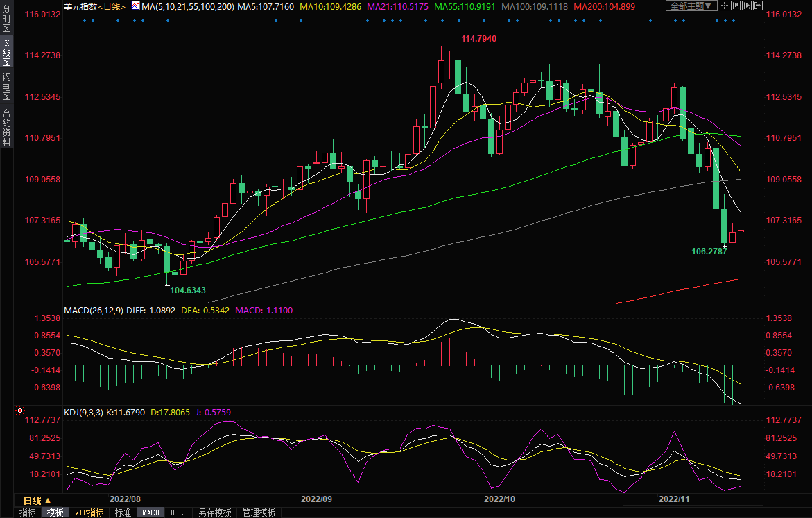The width and height of the screenshot is (812, 518).
Task: Click the icon next to the 日线 title
Action: tap(135, 6)
